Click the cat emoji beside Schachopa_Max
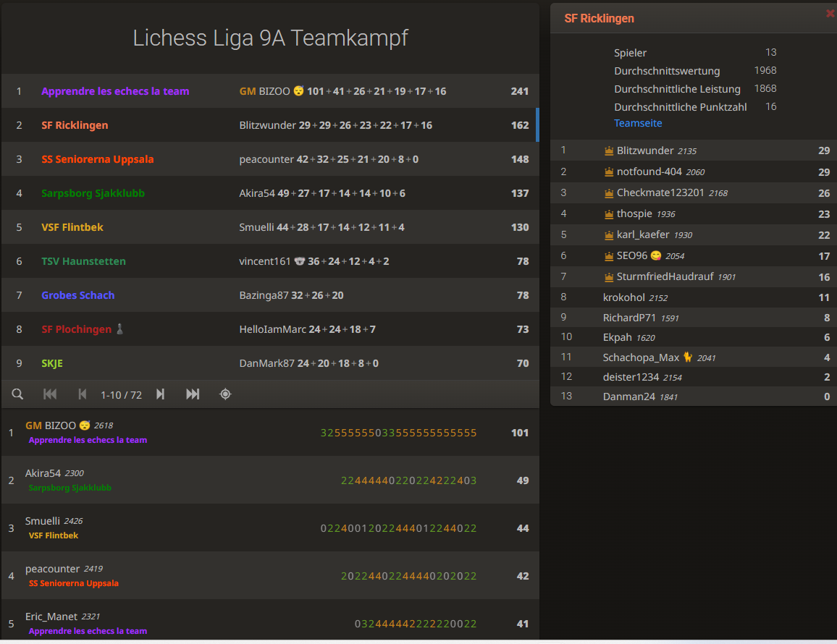Viewport: 837px width, 644px height. point(688,357)
